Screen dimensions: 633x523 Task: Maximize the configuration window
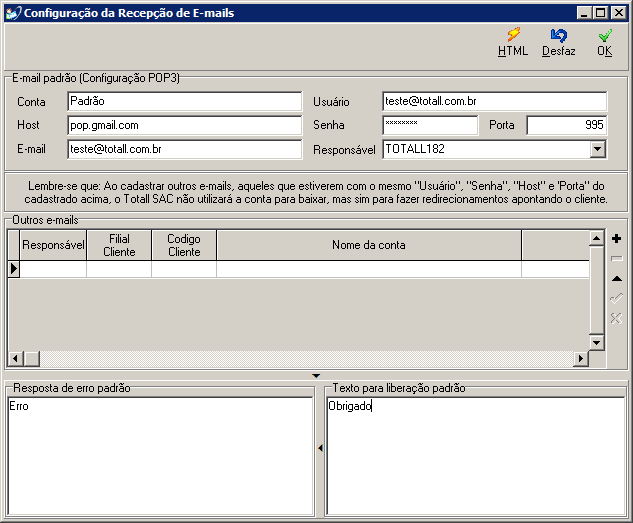[x=601, y=13]
